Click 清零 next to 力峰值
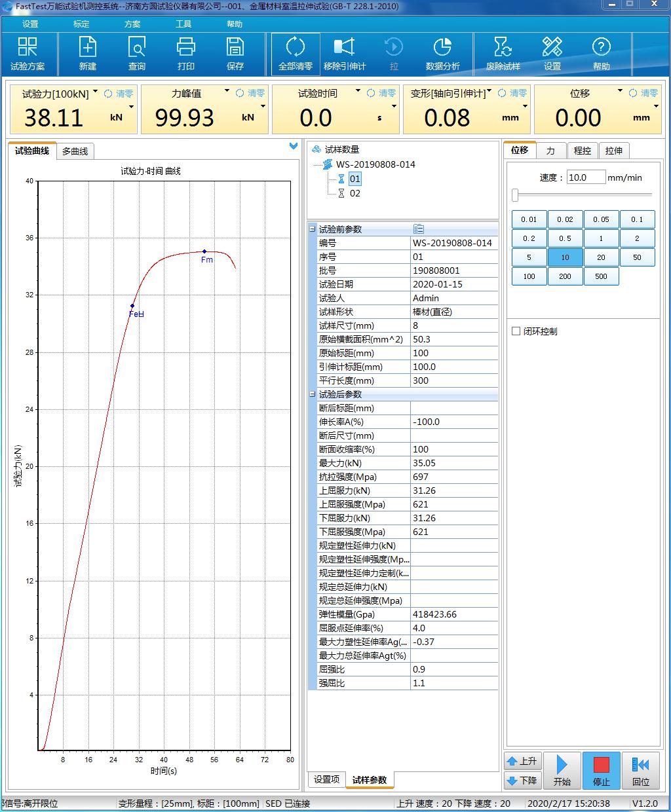The height and width of the screenshot is (812, 671). pos(250,94)
